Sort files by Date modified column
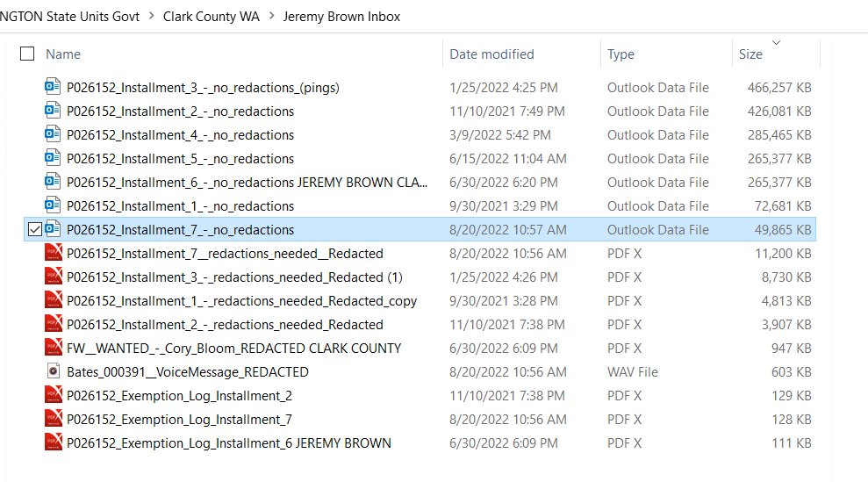The height and width of the screenshot is (482, 868). tap(491, 54)
